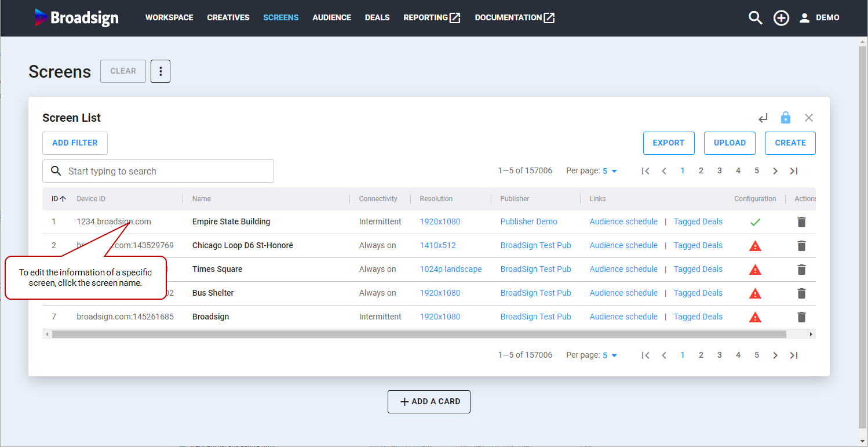Sort by the Connectivity column header
Screen dimensions: 868x447
(x=378, y=199)
